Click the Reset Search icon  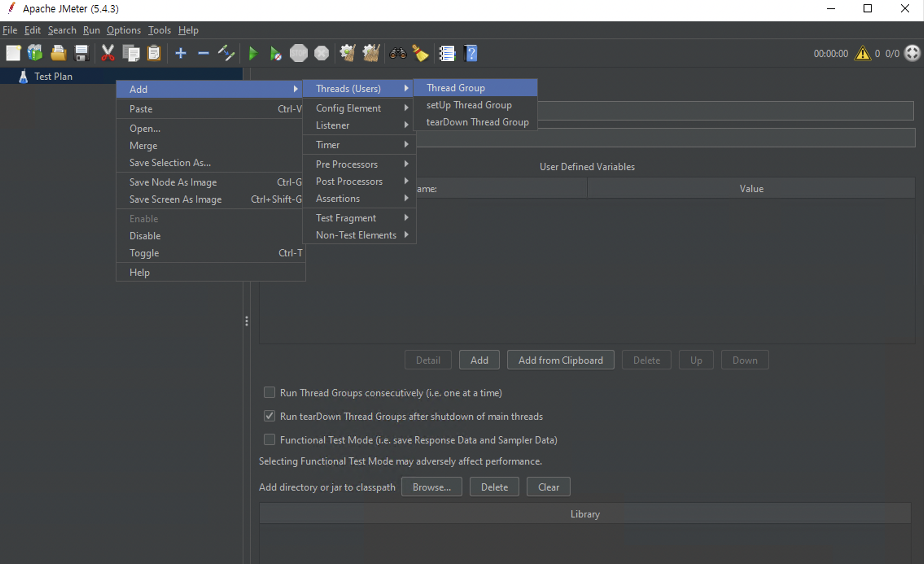(420, 53)
